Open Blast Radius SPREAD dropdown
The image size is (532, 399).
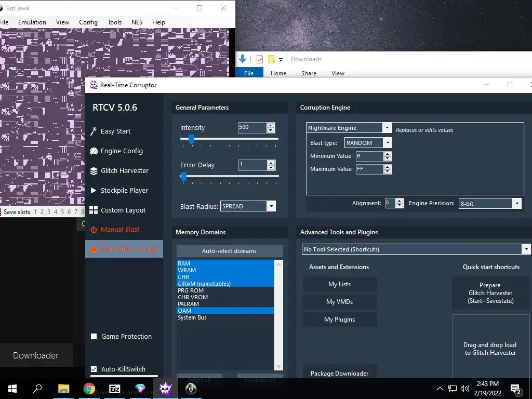271,206
